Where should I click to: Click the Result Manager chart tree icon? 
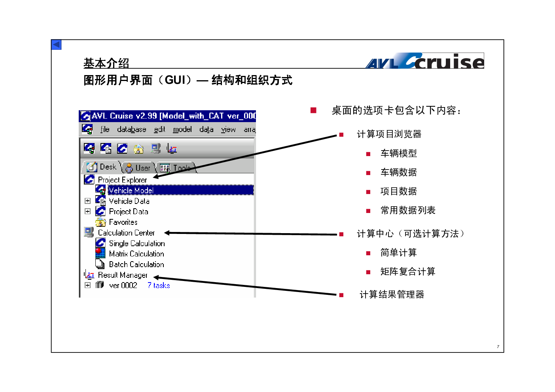click(89, 275)
